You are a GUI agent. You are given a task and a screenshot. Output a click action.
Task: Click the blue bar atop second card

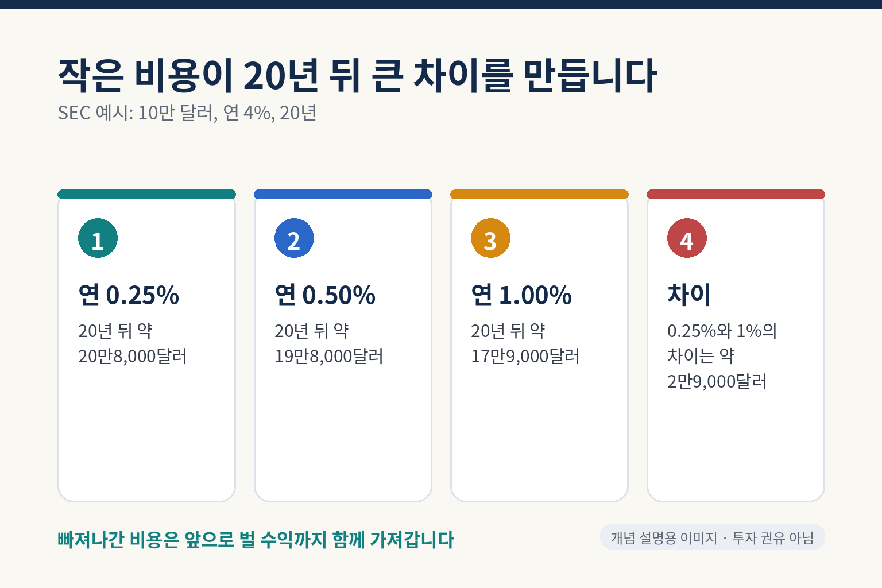(343, 194)
